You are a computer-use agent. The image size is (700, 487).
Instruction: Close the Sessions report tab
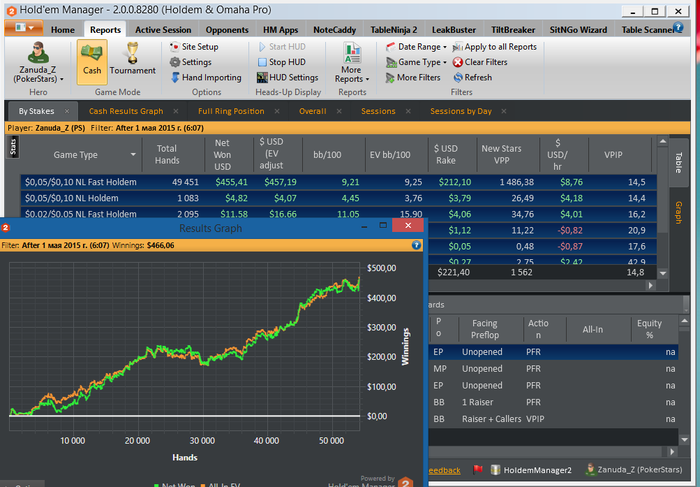point(408,111)
